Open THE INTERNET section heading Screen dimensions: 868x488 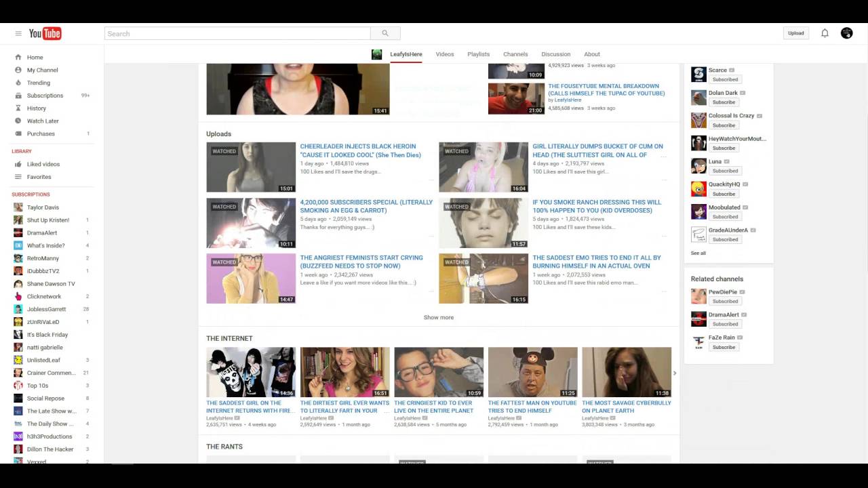[x=229, y=338]
